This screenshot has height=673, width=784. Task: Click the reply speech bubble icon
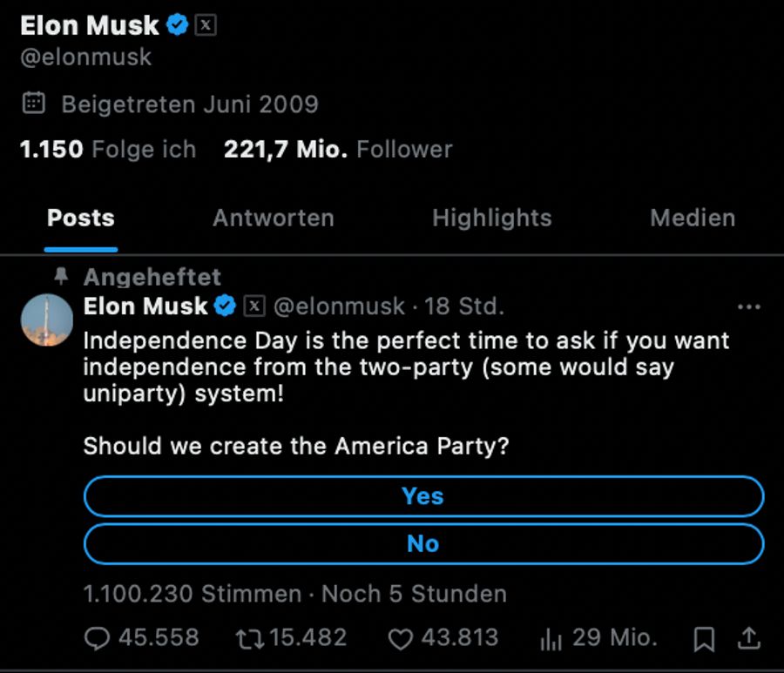tap(97, 638)
